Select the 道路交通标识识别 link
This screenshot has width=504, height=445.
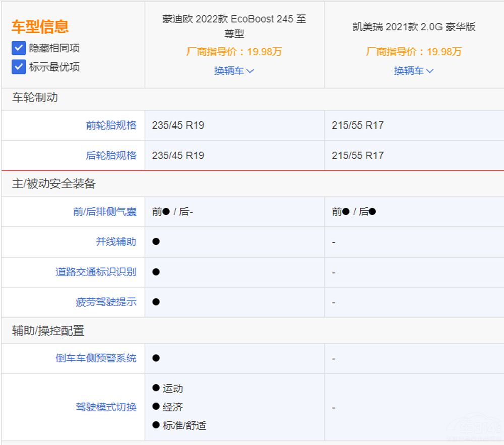click(x=96, y=272)
